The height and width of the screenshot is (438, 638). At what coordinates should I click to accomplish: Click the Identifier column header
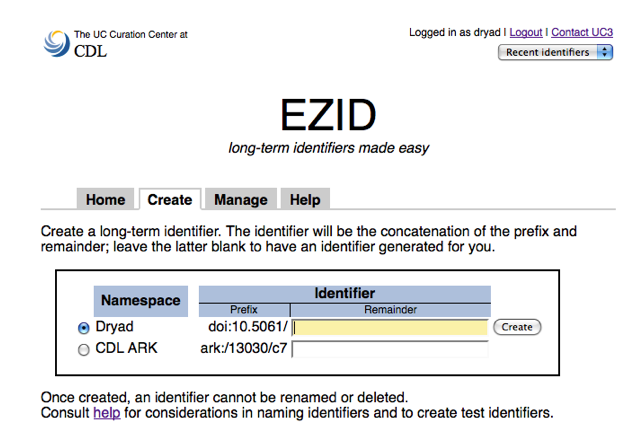(x=345, y=293)
